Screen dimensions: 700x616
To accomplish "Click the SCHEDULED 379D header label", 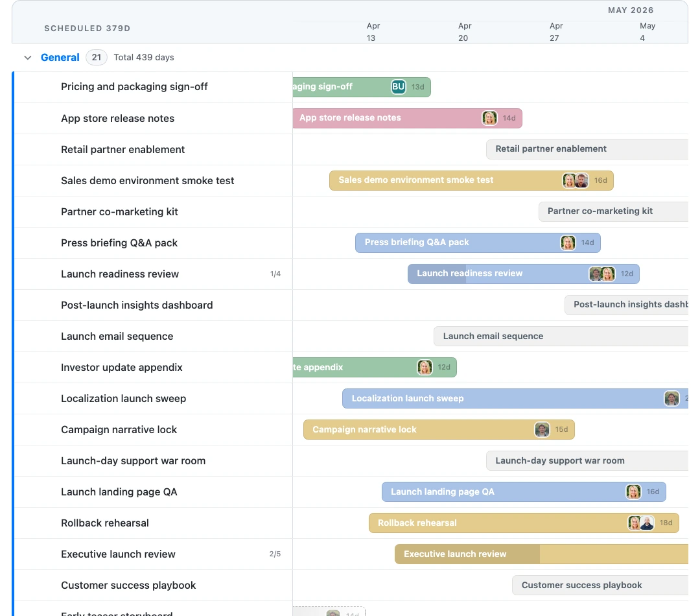I will coord(87,28).
